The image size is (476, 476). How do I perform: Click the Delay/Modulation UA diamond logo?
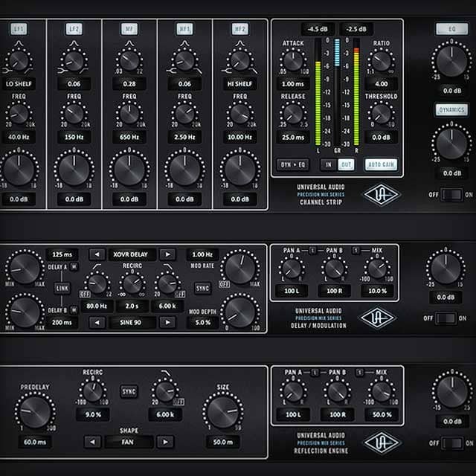pyautogui.click(x=377, y=318)
